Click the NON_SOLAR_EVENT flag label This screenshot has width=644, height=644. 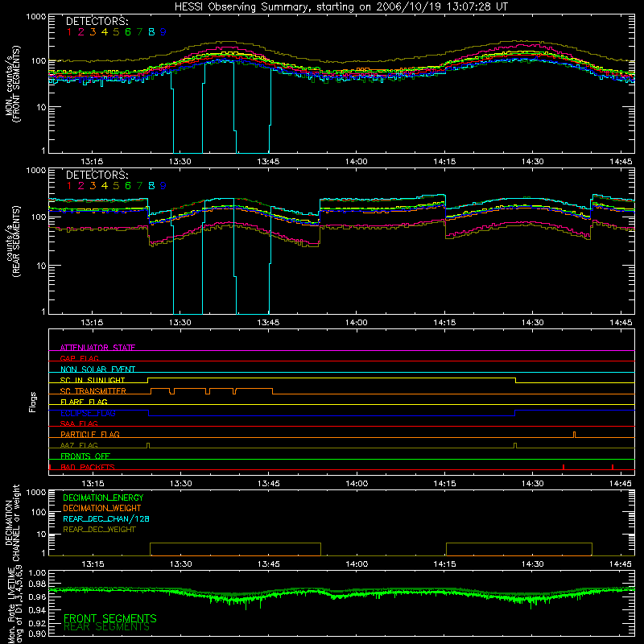pos(97,369)
